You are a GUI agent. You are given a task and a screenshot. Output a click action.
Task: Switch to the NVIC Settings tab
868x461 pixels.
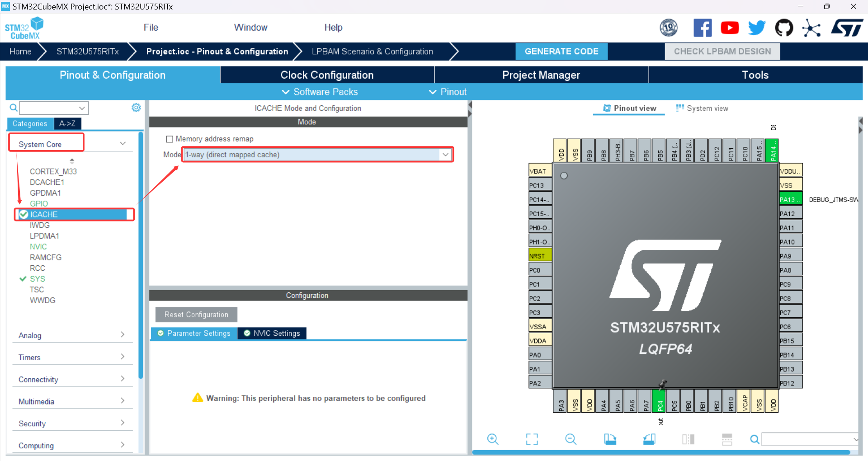pyautogui.click(x=272, y=333)
